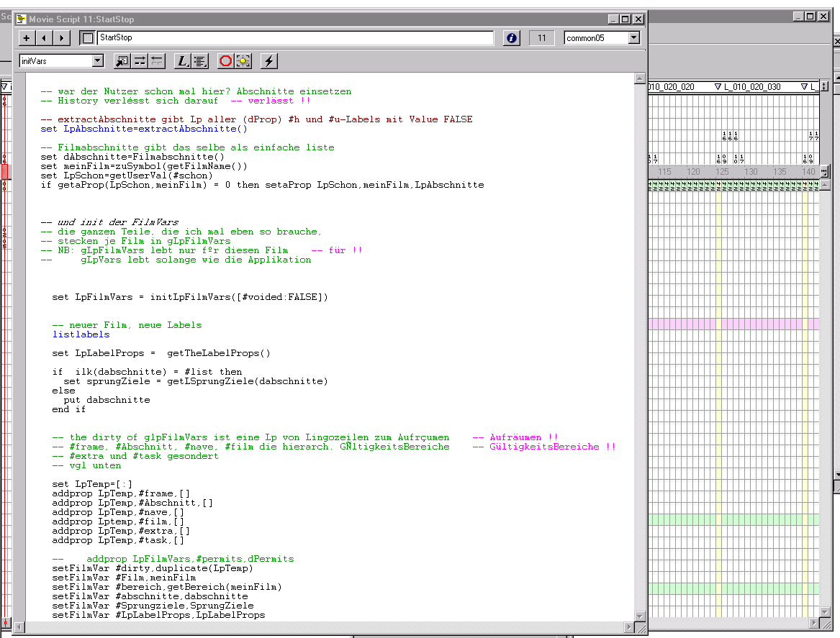This screenshot has height=638, width=840.
Task: Click the line 'setFilmVar #Sprungziele,SprungZiele'
Action: tap(153, 606)
